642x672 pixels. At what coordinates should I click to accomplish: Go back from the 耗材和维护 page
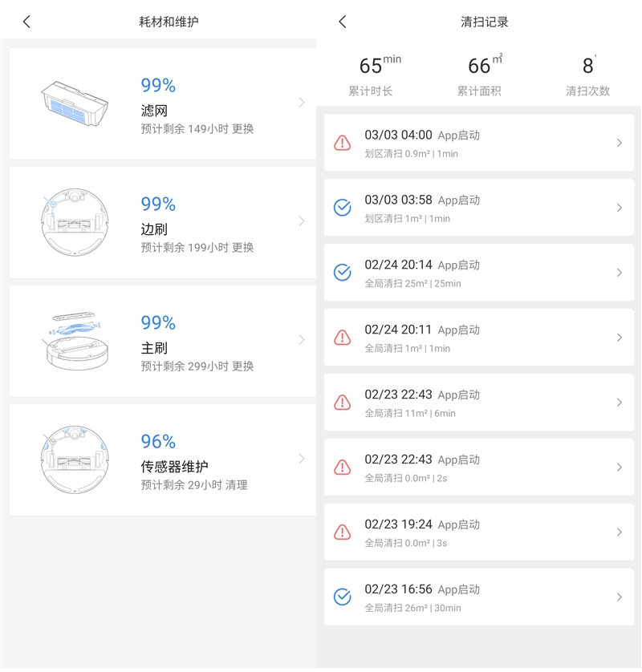click(26, 22)
